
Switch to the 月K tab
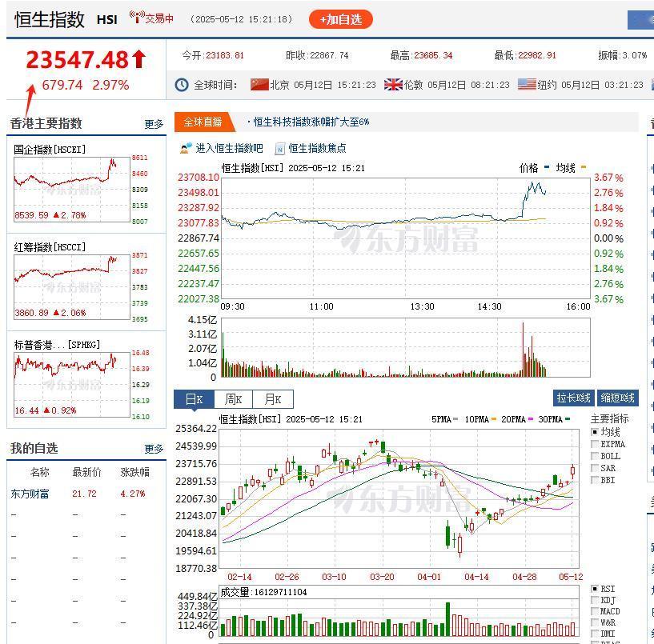273,399
